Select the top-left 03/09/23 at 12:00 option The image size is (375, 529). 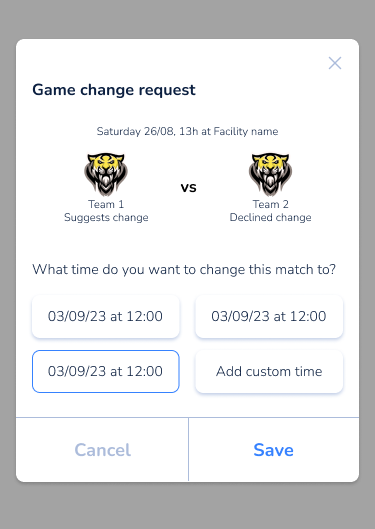[106, 316]
